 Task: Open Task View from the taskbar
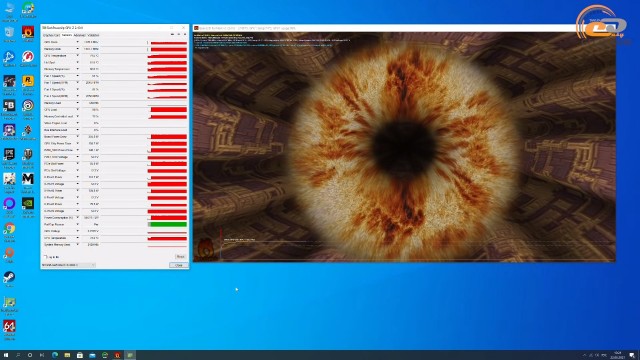[42, 355]
